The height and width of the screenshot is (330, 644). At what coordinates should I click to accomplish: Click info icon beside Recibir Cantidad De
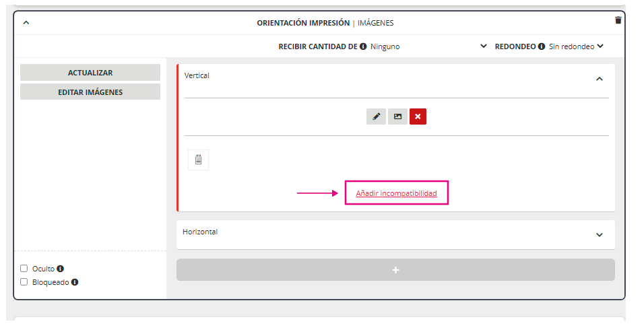(363, 47)
